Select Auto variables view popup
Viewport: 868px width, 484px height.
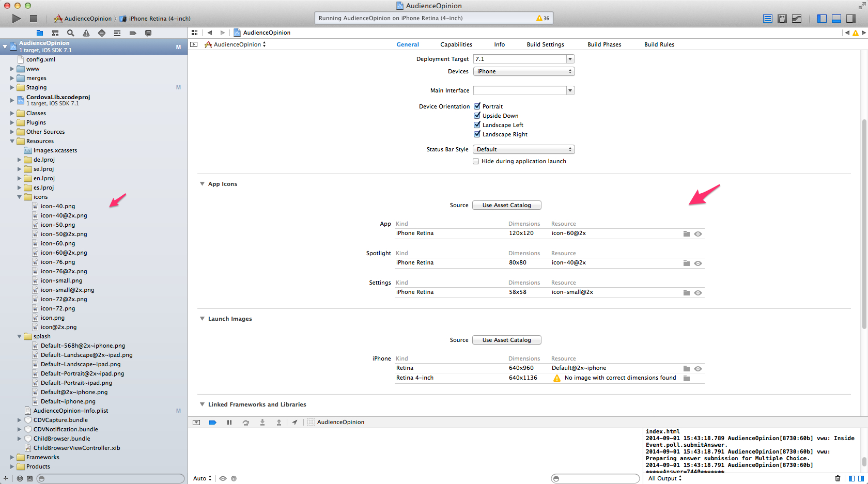pos(203,478)
